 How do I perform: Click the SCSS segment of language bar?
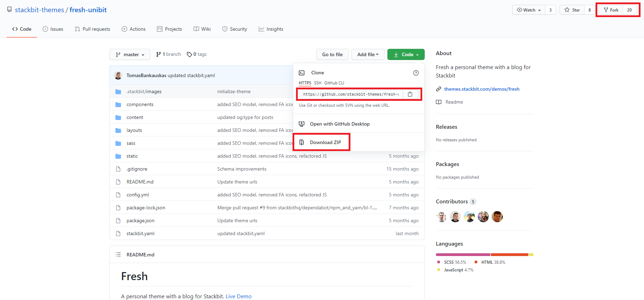click(463, 255)
